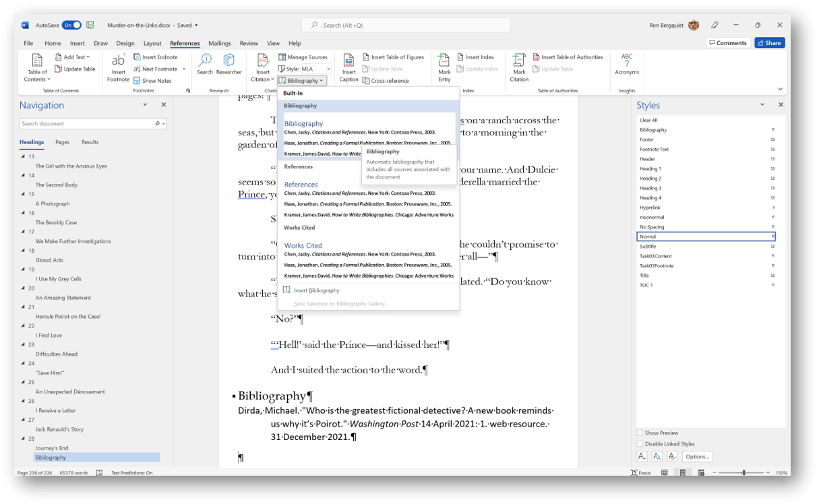Viewport: 819px width, 504px height.
Task: Switch to the Mailings ribbon tab
Action: tap(220, 42)
